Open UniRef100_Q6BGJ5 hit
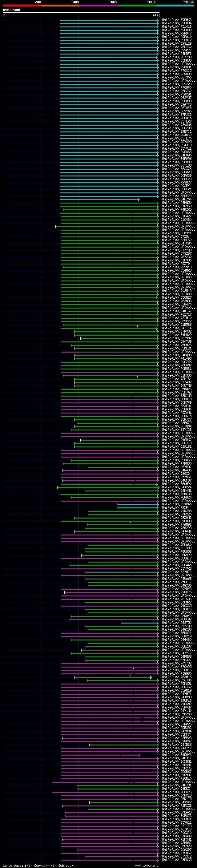This screenshot has height=868, width=197. tap(177, 416)
